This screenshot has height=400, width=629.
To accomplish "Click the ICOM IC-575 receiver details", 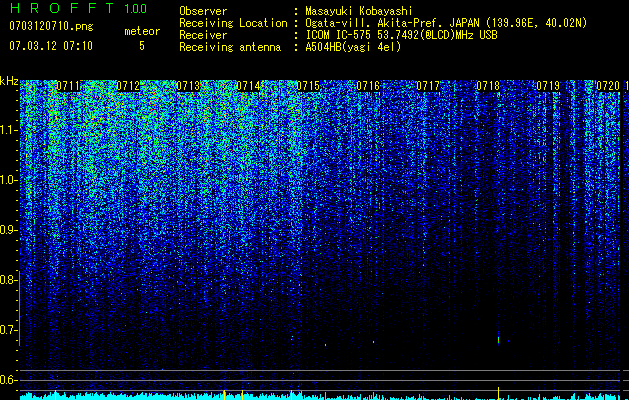I will click(x=401, y=35).
